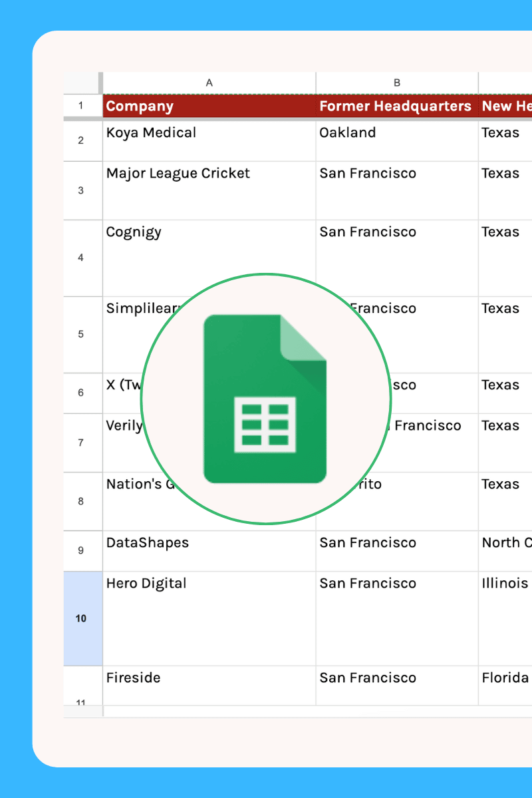Select the "Cognigy" cell

coord(209,258)
